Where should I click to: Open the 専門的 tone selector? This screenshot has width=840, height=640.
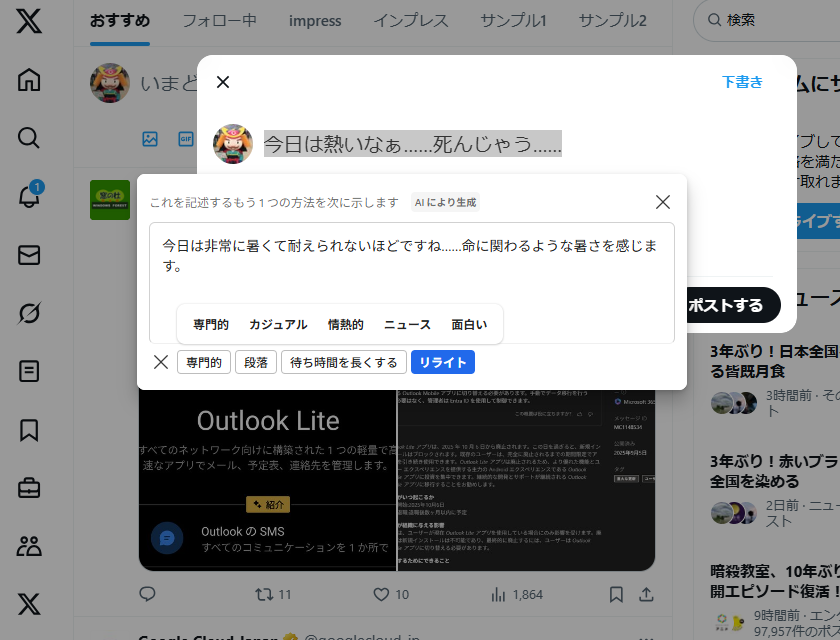click(x=203, y=362)
